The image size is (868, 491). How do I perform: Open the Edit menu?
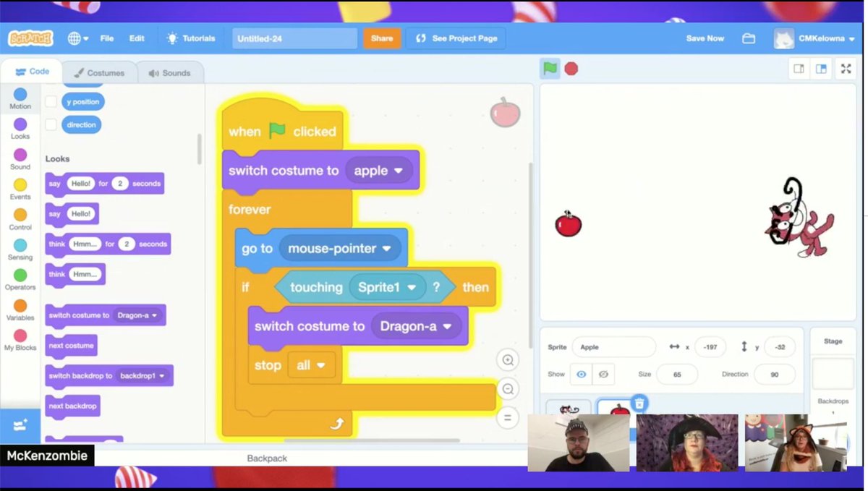(137, 38)
